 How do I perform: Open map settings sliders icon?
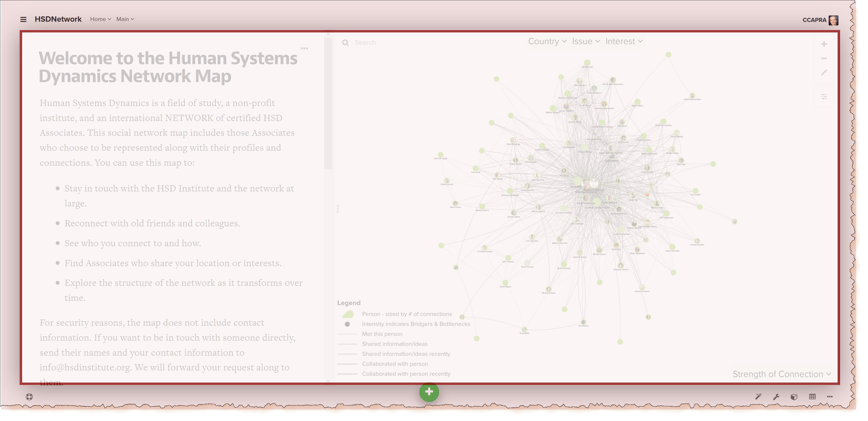pos(824,97)
